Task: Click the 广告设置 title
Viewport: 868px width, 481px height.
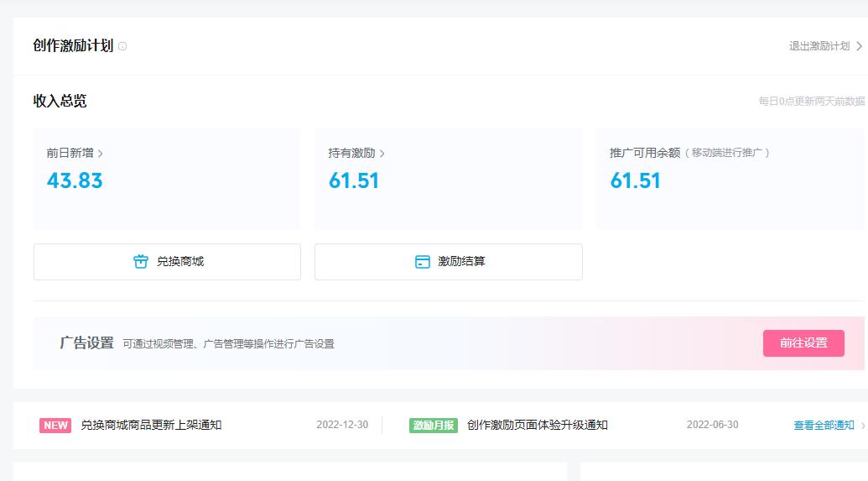Action: (x=87, y=343)
